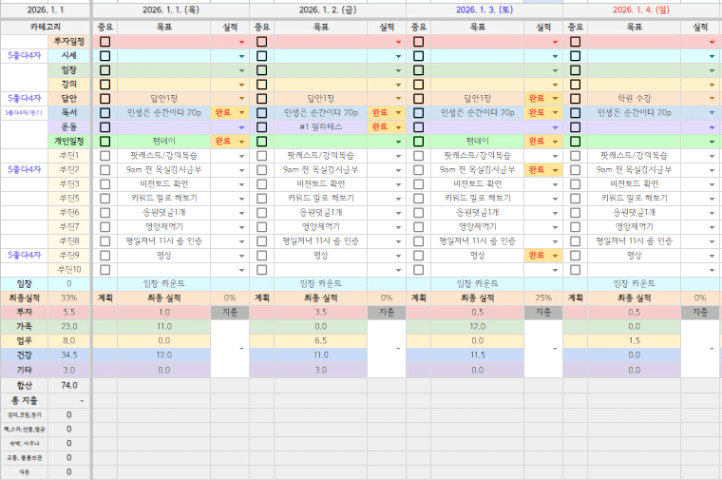Viewport: 722px width, 480px height.
Task: Click the 운동 category label
Action: [x=69, y=127]
